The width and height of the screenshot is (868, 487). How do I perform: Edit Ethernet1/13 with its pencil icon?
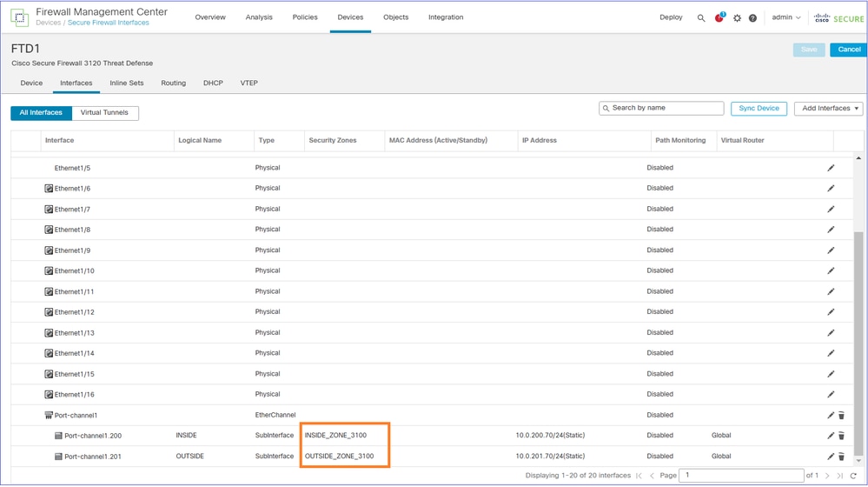[x=831, y=333]
